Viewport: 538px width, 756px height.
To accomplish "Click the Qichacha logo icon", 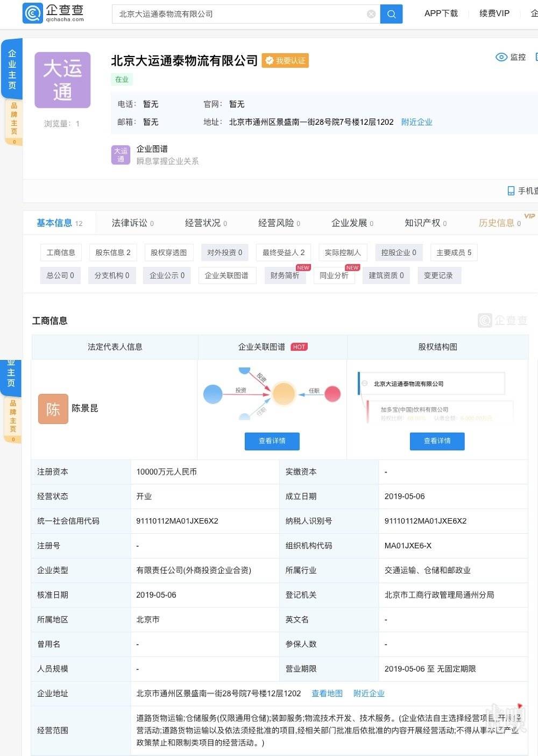I will (32, 13).
